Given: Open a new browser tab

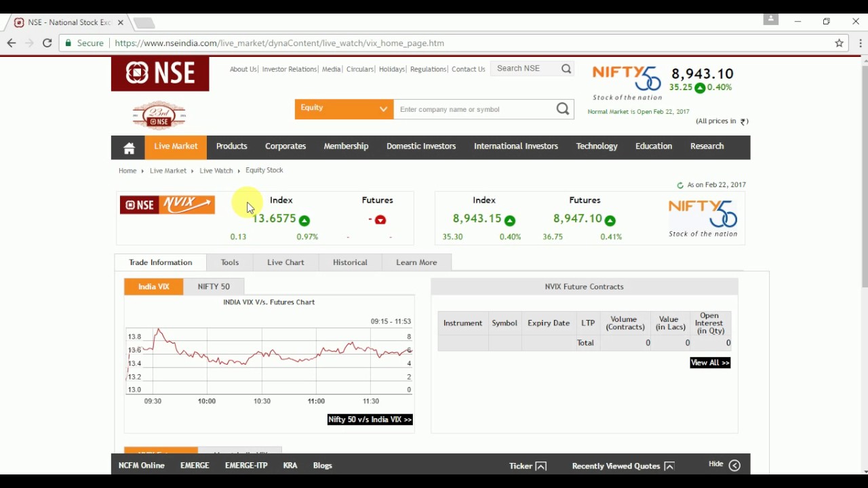Looking at the screenshot, I should coord(144,23).
